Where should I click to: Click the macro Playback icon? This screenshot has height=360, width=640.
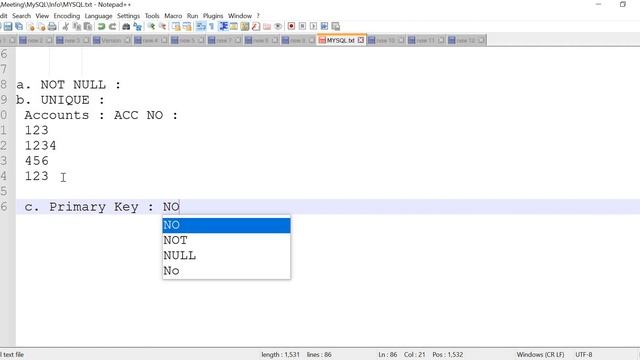313,27
